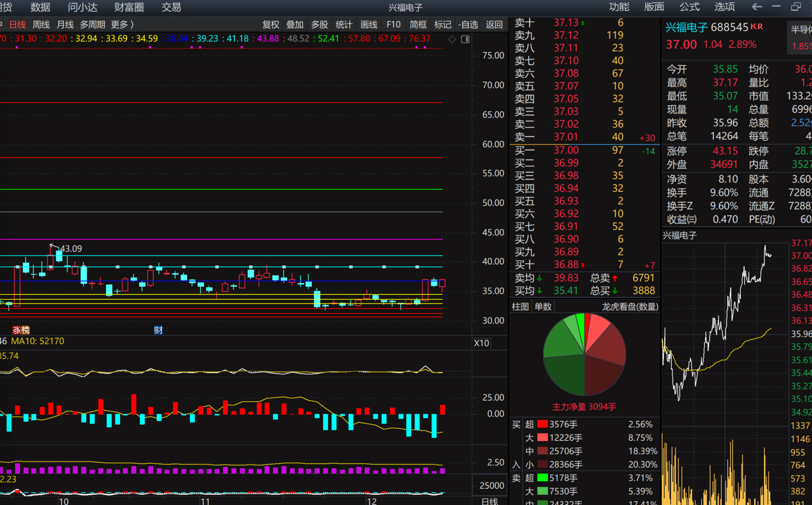Screen dimensions: 812x505
Task: Click the 76.37 level value in header
Action: click(420, 39)
